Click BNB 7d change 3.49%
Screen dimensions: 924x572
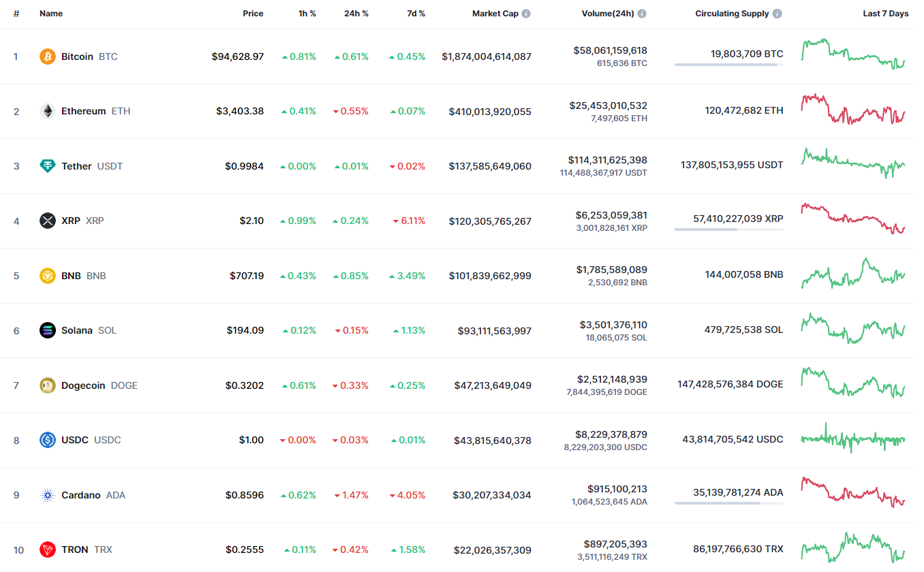tap(407, 276)
